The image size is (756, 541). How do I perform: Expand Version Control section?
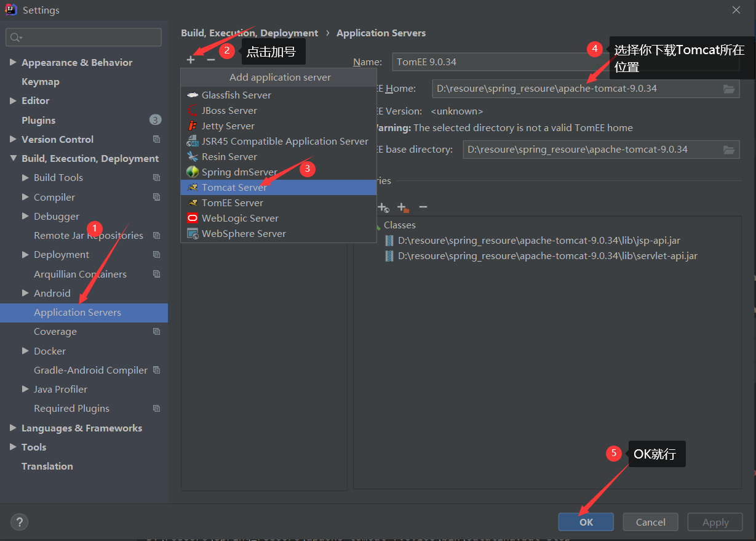[x=13, y=140]
